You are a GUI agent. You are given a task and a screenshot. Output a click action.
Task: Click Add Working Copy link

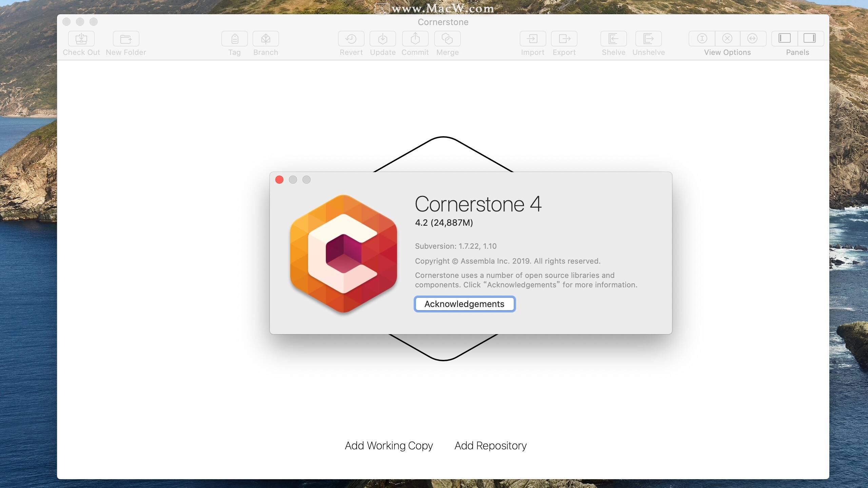click(389, 446)
